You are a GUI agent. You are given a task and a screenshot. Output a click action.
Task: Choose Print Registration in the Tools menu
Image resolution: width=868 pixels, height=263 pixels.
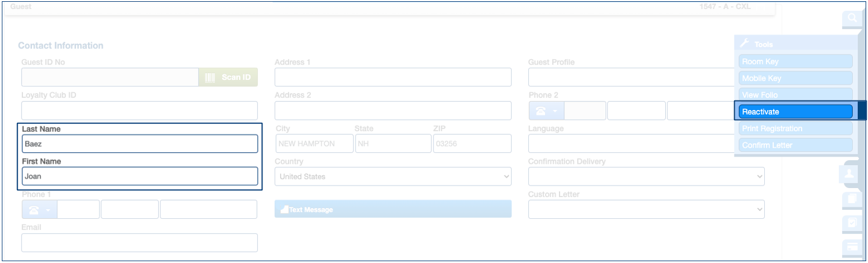click(x=796, y=128)
